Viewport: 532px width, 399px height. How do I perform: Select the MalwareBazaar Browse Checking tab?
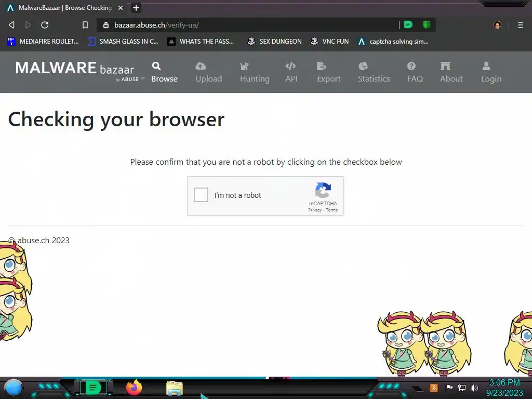(65, 8)
